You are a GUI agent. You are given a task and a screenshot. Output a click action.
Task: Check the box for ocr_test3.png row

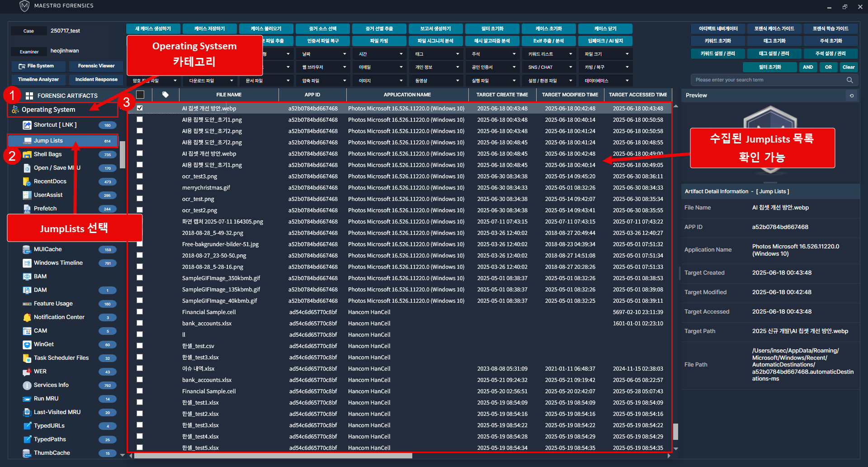(140, 176)
